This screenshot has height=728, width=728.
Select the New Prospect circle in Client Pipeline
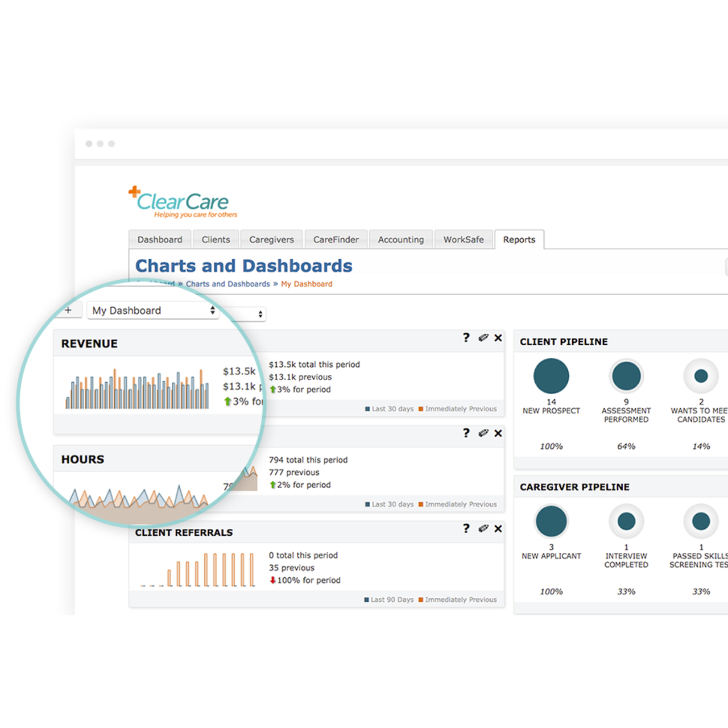tap(551, 376)
